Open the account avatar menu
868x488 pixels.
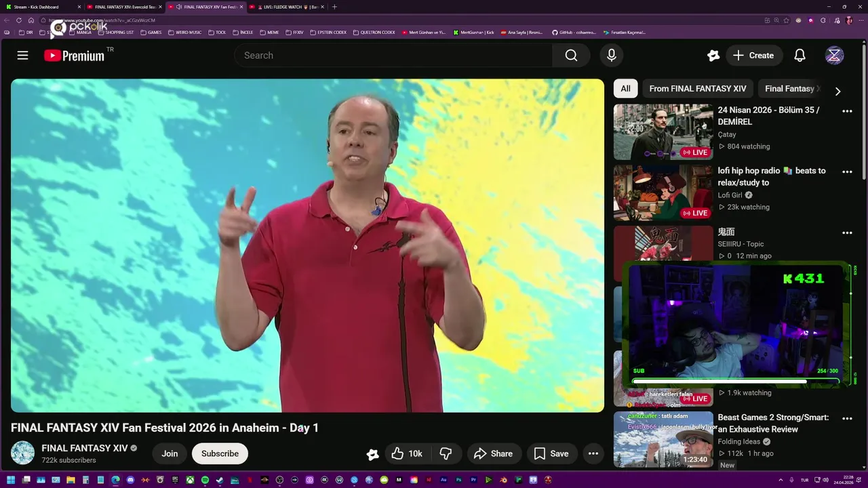click(834, 56)
